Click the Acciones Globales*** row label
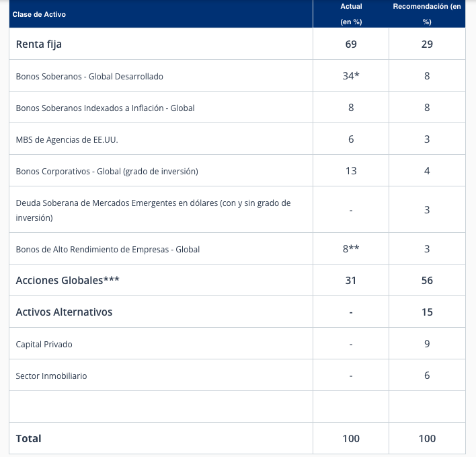 pos(67,281)
